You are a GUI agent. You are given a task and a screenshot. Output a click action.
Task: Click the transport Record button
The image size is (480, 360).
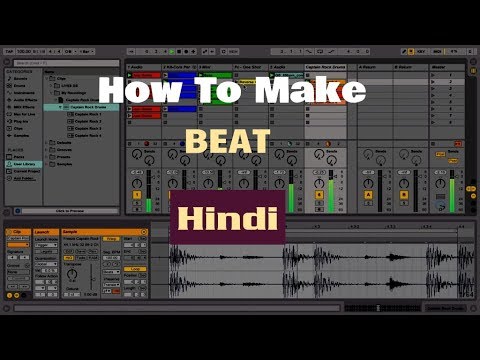tap(186, 52)
